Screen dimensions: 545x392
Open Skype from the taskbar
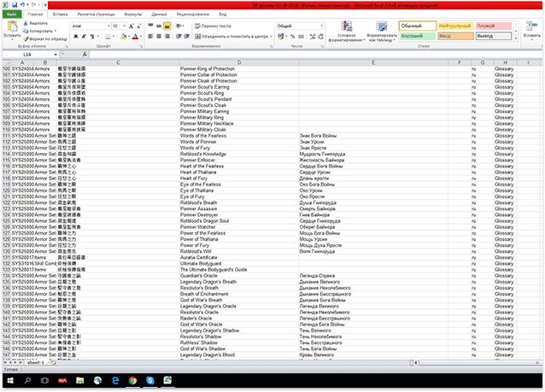[150, 381]
